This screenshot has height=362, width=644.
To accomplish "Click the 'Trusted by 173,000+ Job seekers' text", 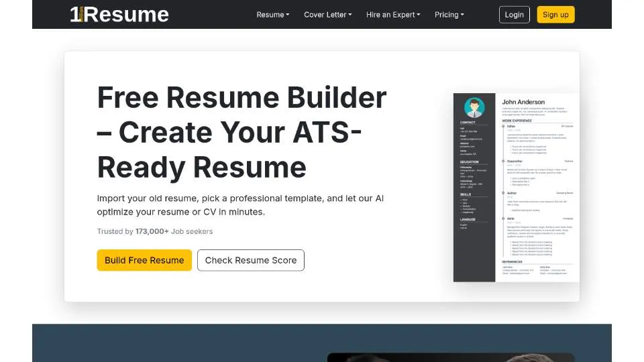I will coord(155,231).
